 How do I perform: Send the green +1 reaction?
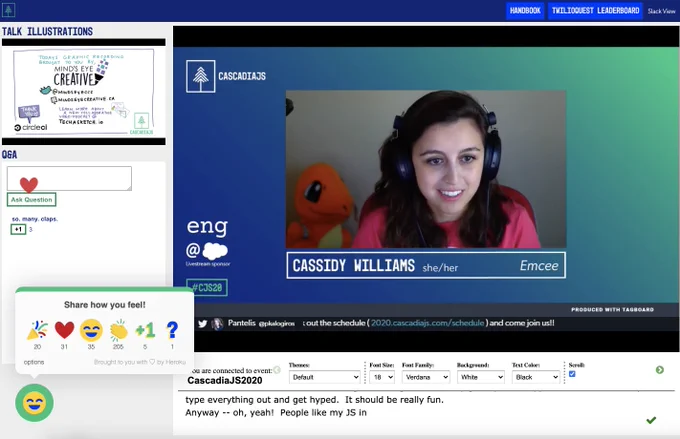pos(145,331)
